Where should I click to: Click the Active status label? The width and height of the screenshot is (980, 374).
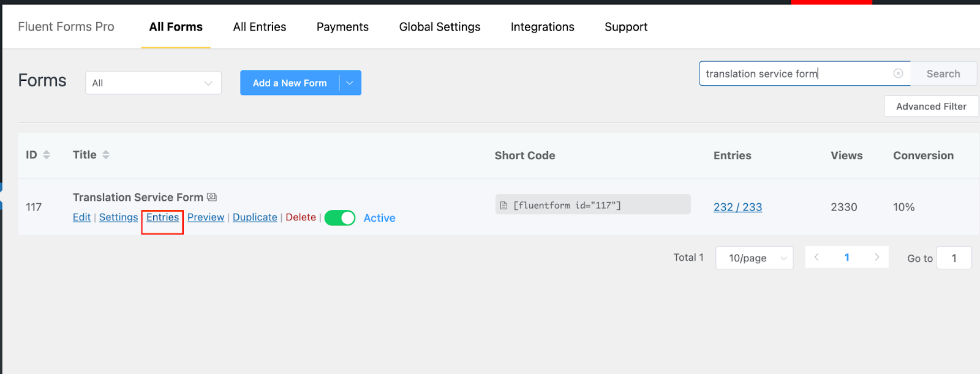coord(379,218)
